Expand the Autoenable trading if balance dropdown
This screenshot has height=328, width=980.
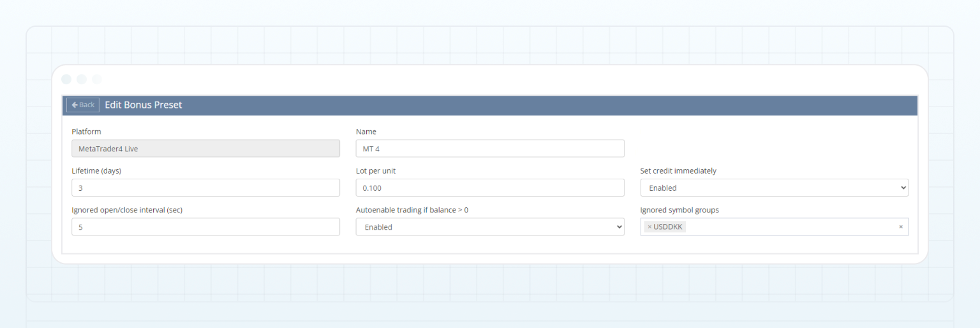(489, 227)
